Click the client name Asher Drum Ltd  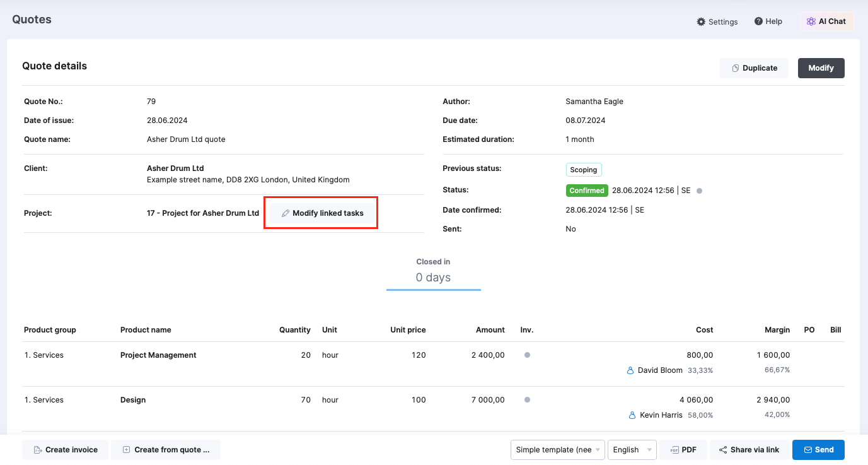(x=175, y=168)
